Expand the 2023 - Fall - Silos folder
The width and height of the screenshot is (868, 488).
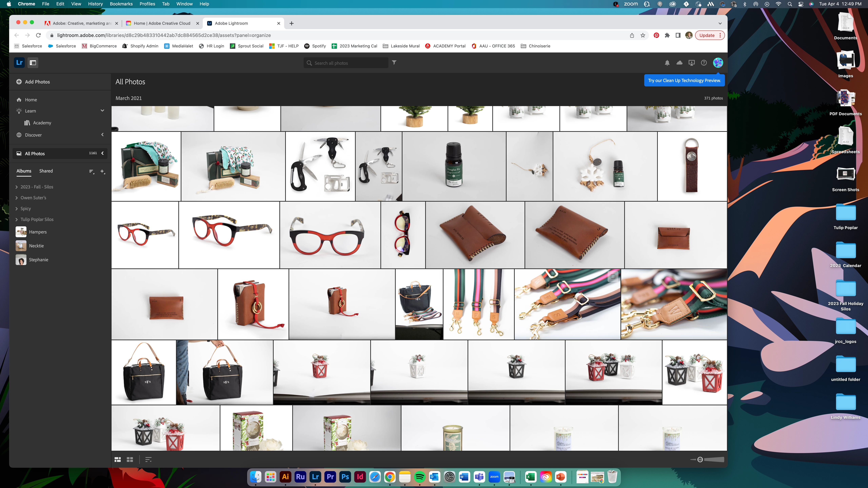[16, 187]
